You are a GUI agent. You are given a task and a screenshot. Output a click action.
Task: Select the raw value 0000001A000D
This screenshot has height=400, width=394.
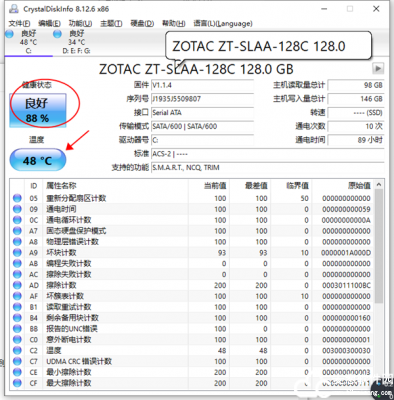pyautogui.click(x=346, y=253)
